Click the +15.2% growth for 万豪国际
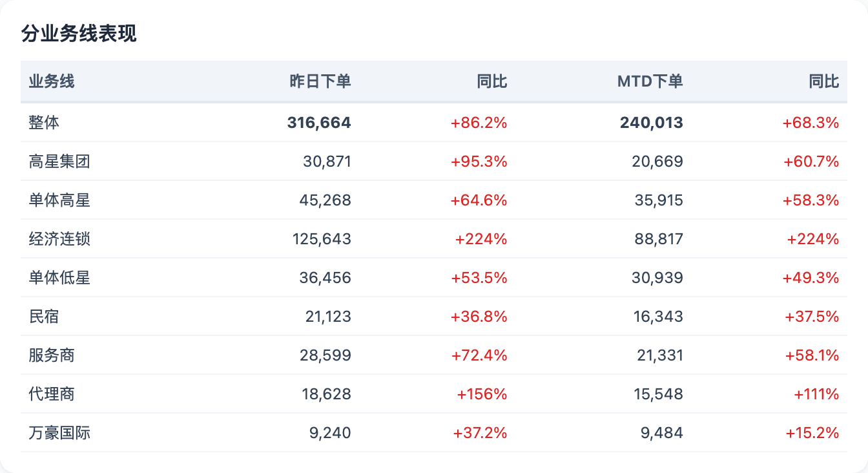Viewport: 868px width, 473px height. click(812, 433)
